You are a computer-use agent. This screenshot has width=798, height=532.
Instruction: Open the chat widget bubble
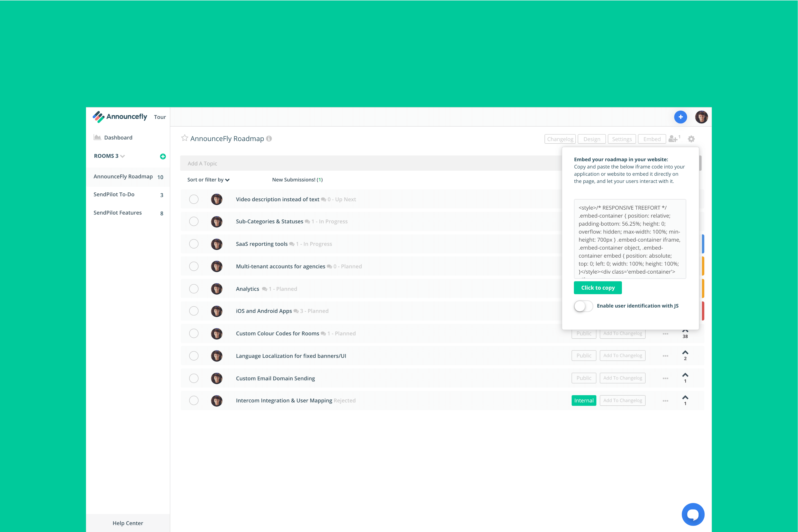tap(693, 514)
